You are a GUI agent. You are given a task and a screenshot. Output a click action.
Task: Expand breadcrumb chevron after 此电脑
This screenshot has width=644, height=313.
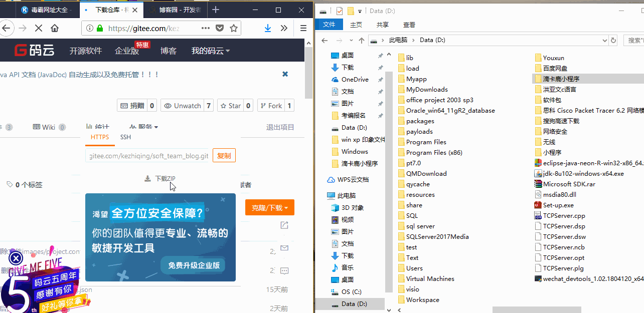pyautogui.click(x=413, y=40)
